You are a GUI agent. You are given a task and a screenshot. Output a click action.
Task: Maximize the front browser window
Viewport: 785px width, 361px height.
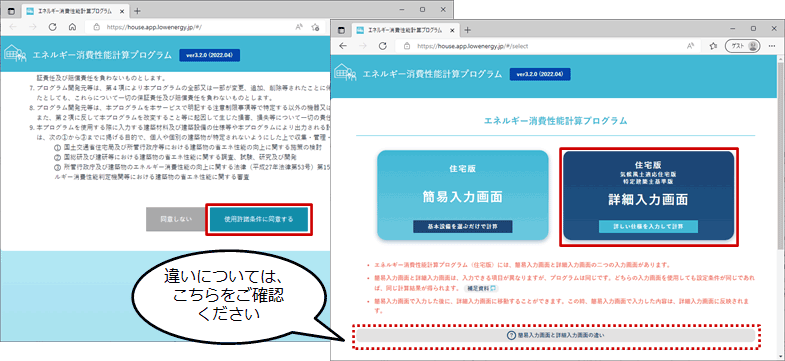click(753, 29)
